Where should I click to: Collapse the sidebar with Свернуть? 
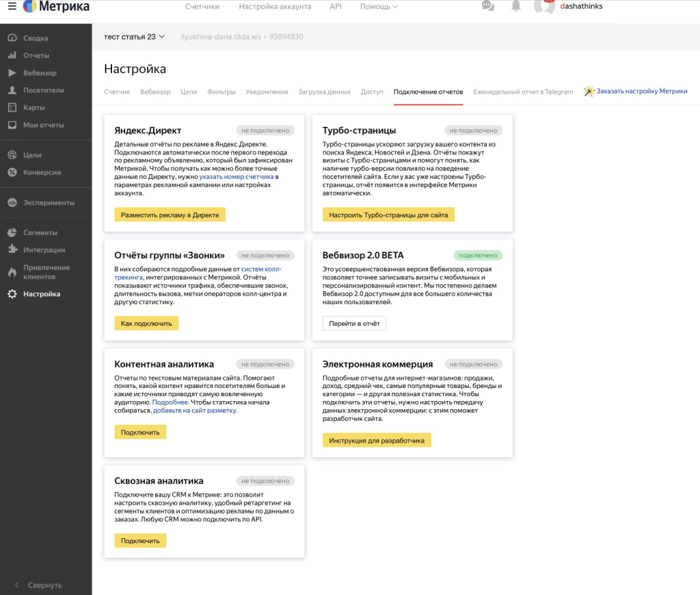38,585
